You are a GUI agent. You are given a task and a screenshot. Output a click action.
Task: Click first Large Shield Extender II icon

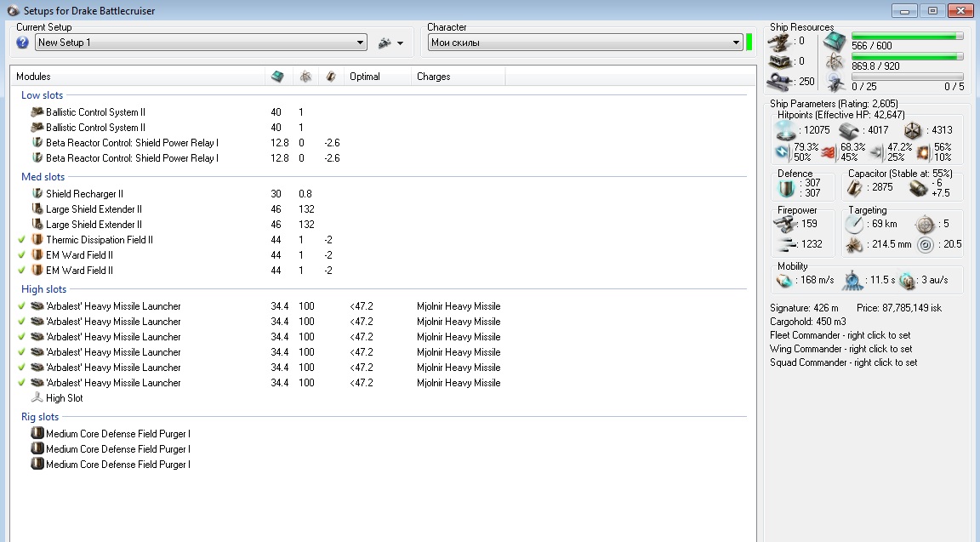pyautogui.click(x=37, y=208)
